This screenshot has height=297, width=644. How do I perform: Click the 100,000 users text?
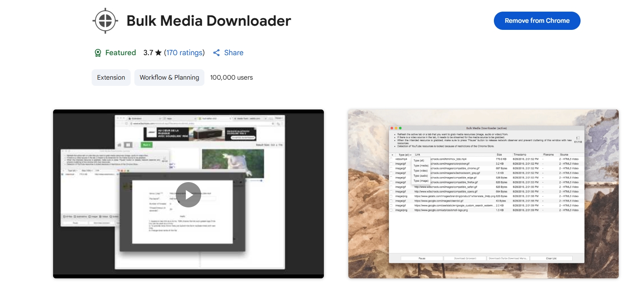tap(231, 78)
